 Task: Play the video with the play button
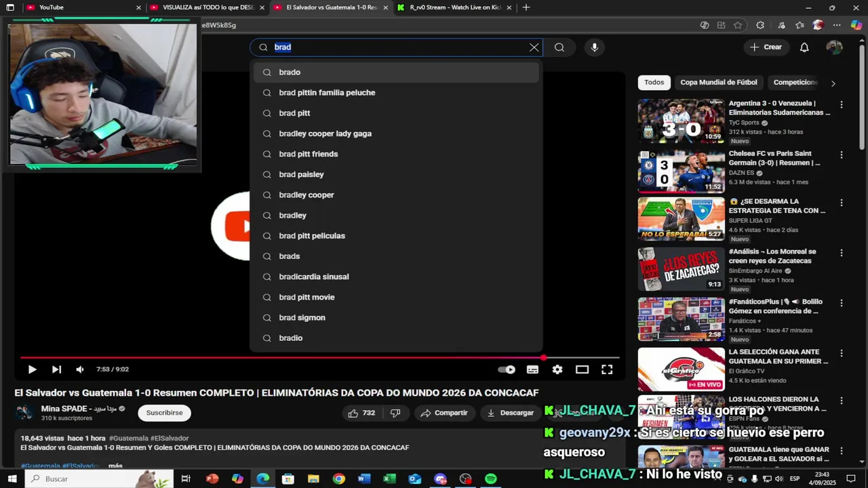pyautogui.click(x=32, y=369)
